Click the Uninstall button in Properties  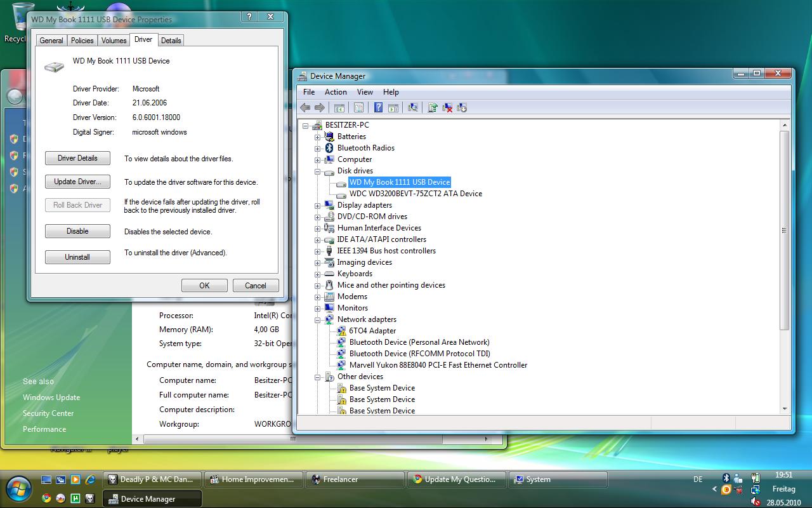[77, 257]
